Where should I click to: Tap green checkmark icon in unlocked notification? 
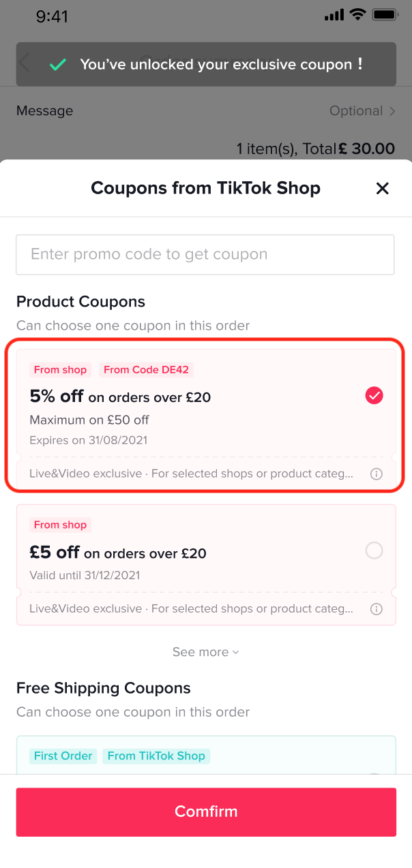pyautogui.click(x=58, y=65)
